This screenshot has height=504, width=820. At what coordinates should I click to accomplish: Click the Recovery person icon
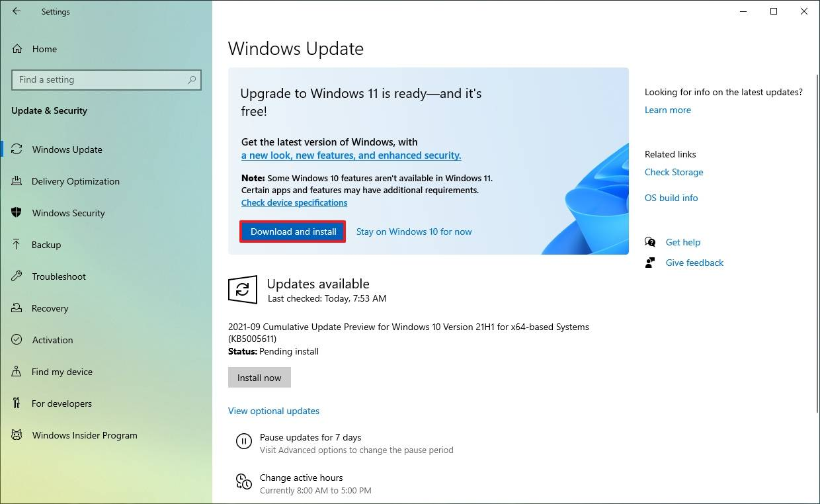18,308
